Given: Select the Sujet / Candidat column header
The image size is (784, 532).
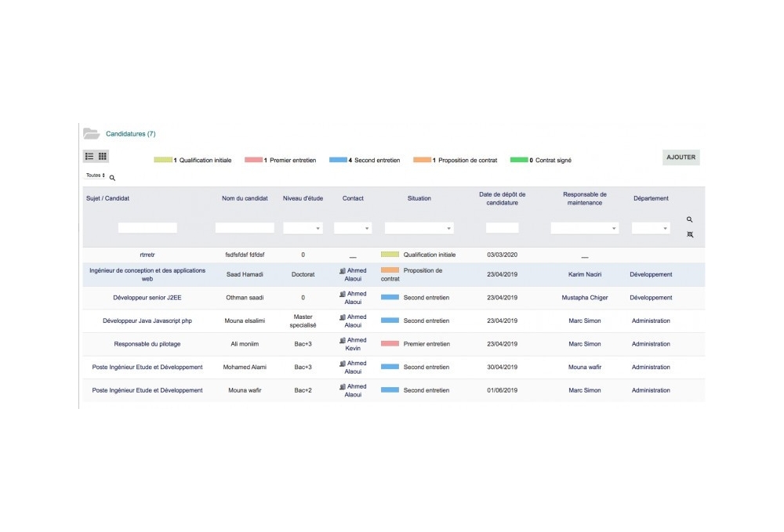Looking at the screenshot, I should click(x=108, y=198).
